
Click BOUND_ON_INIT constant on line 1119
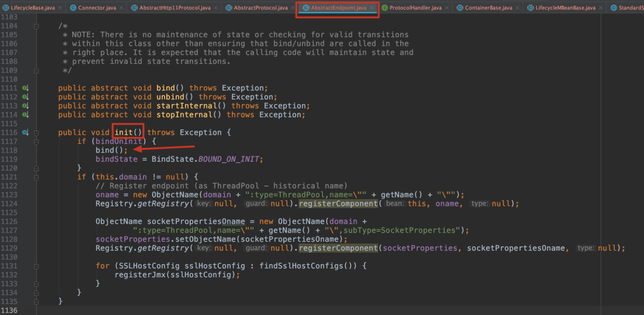pyautogui.click(x=228, y=159)
